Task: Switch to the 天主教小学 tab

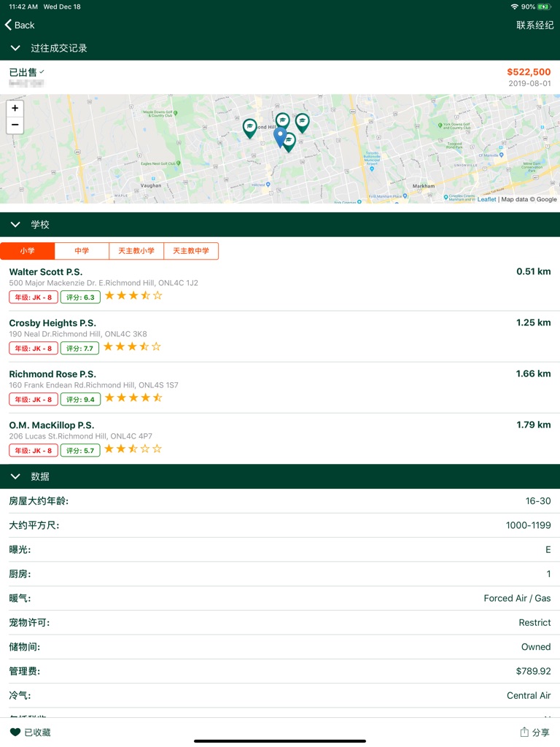Action: click(136, 251)
